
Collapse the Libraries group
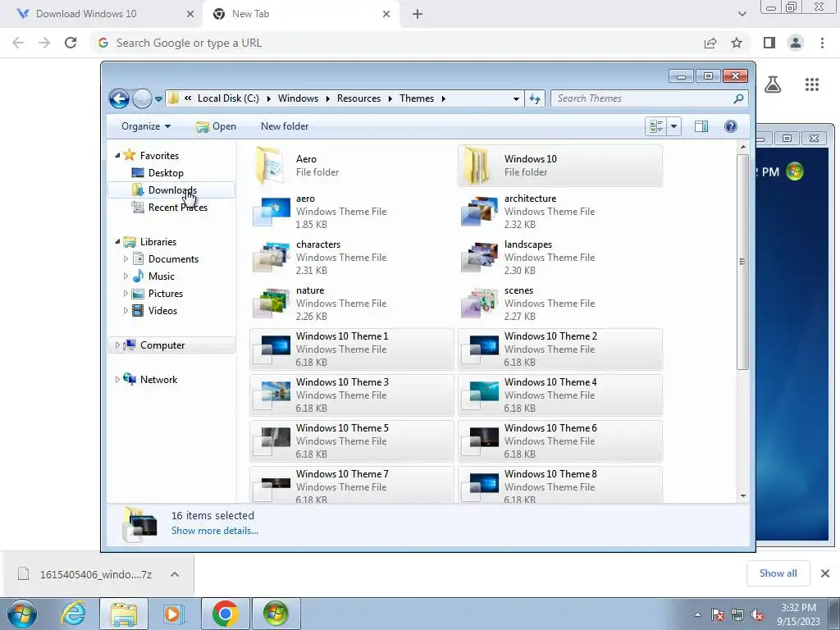117,242
